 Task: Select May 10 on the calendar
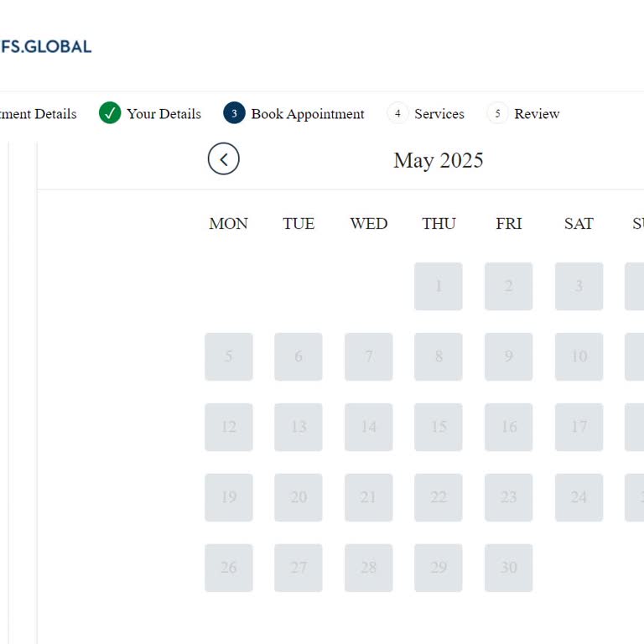click(x=579, y=356)
